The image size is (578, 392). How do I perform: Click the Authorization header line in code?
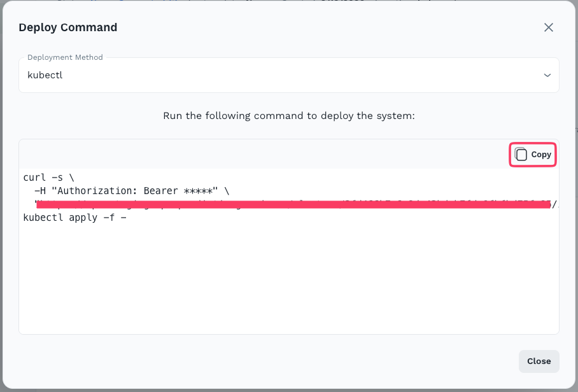127,190
